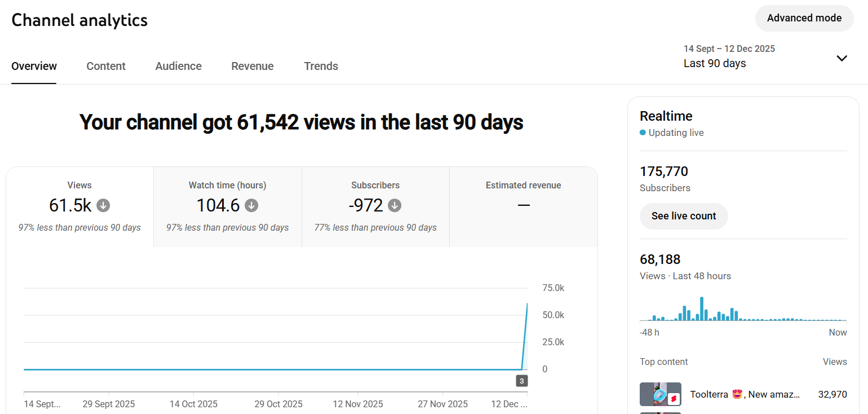Select the Overview tab

(34, 66)
